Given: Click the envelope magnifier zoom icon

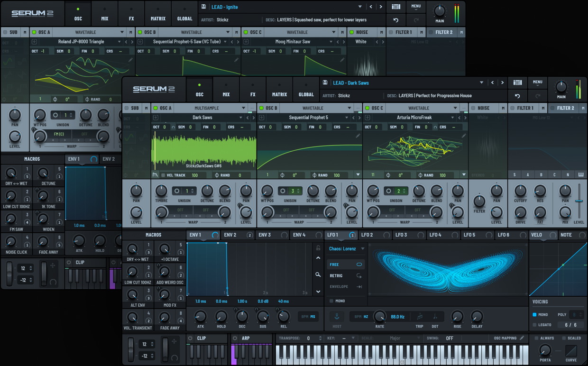Looking at the screenshot, I should [x=318, y=274].
